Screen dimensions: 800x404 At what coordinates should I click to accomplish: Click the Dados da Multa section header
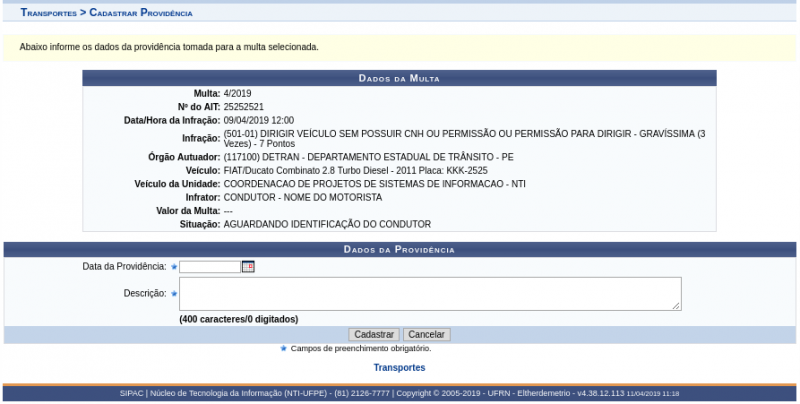pos(399,78)
